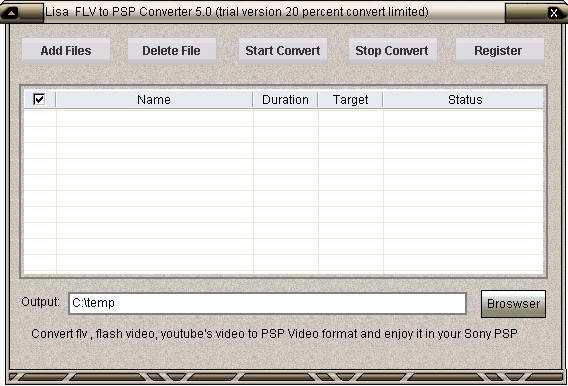Focus the Output path field

pos(267,303)
